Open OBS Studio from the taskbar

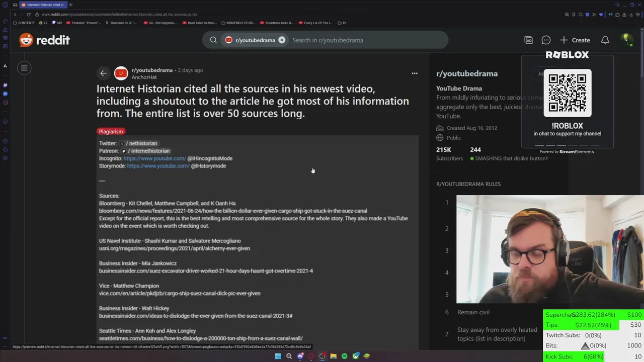323,356
